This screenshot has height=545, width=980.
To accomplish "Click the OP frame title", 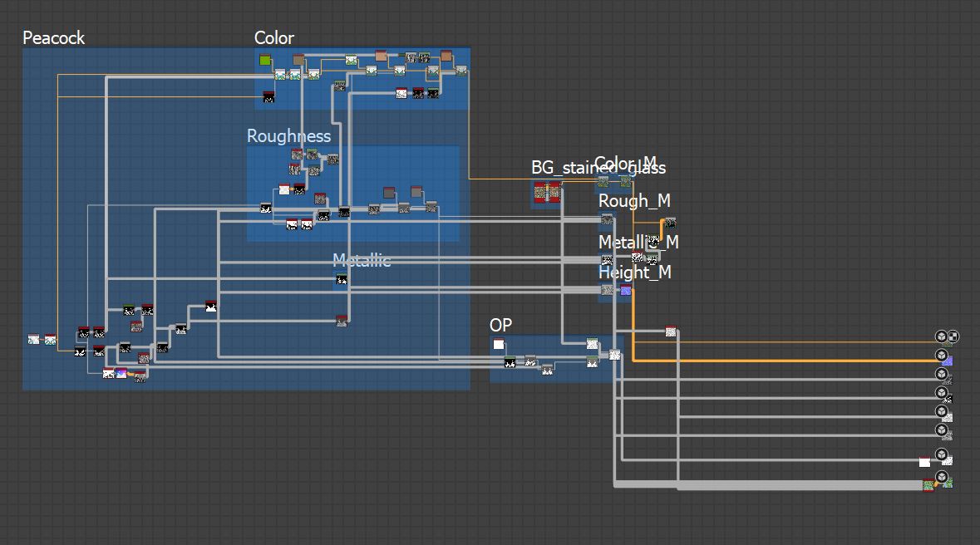I will 500,325.
